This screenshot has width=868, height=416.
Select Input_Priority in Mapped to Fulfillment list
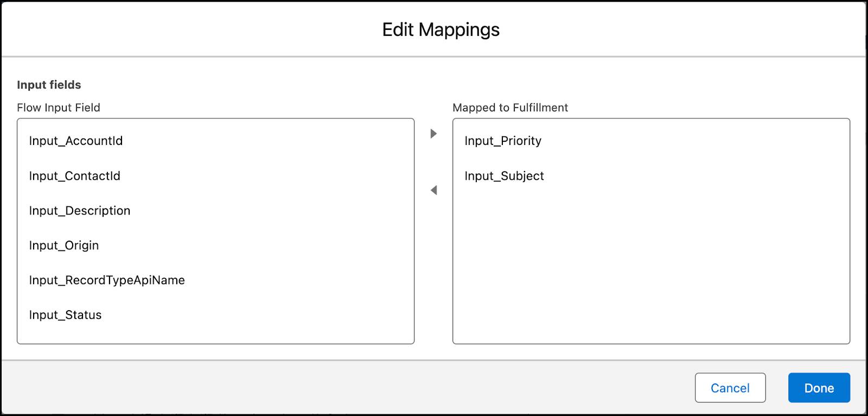502,141
